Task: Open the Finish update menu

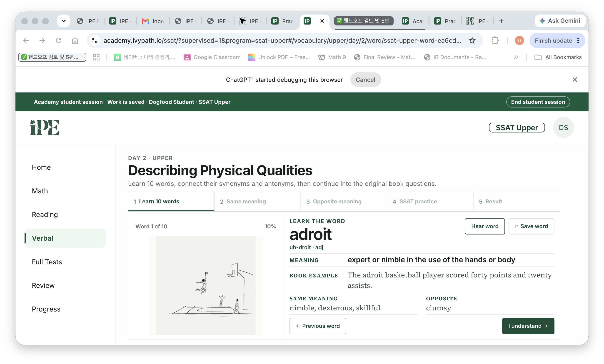Action: (557, 40)
